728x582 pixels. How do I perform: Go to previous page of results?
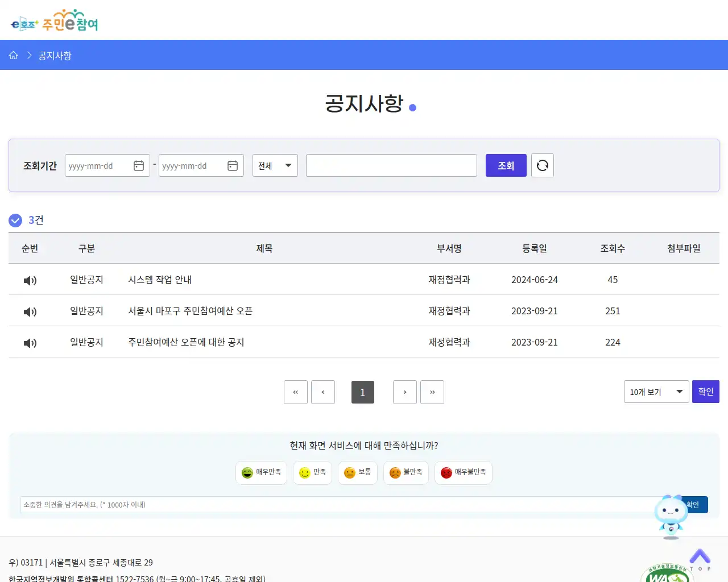(323, 392)
